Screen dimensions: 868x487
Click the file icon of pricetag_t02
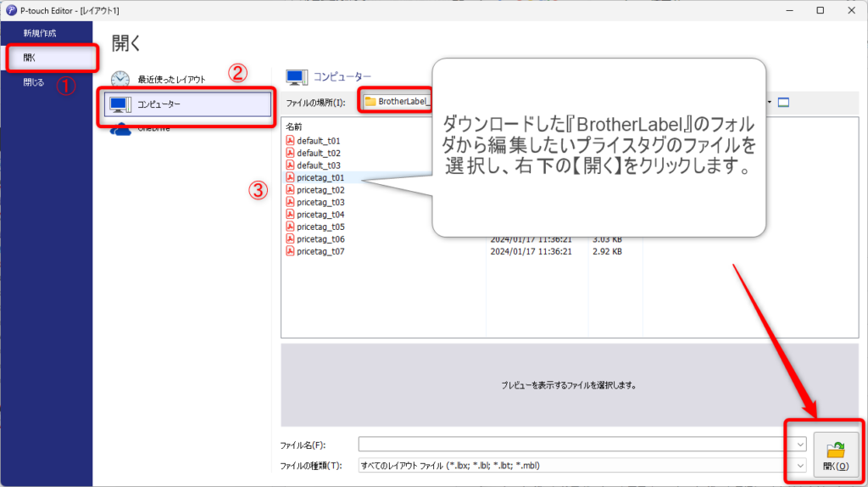pyautogui.click(x=290, y=189)
